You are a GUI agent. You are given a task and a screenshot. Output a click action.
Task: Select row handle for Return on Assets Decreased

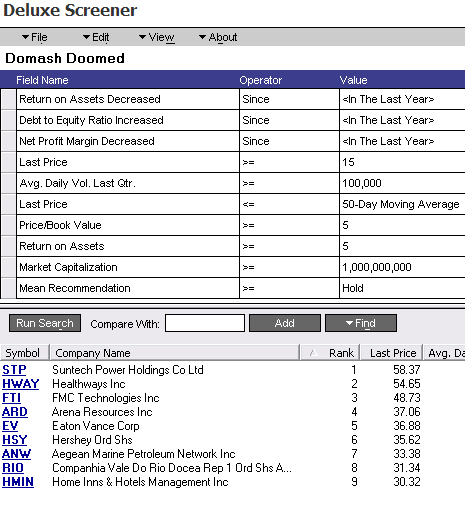(x=9, y=99)
